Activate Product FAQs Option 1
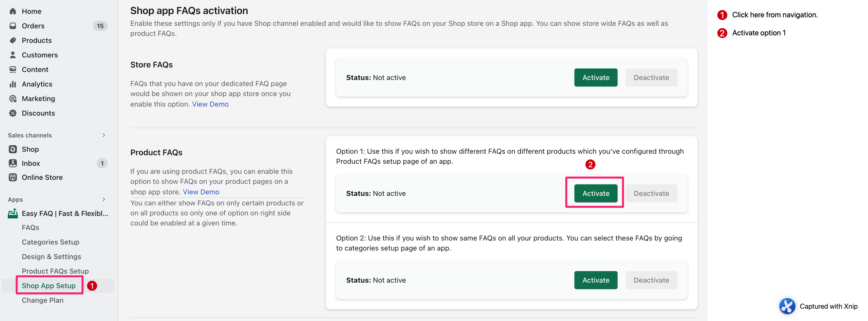868x321 pixels. point(595,193)
